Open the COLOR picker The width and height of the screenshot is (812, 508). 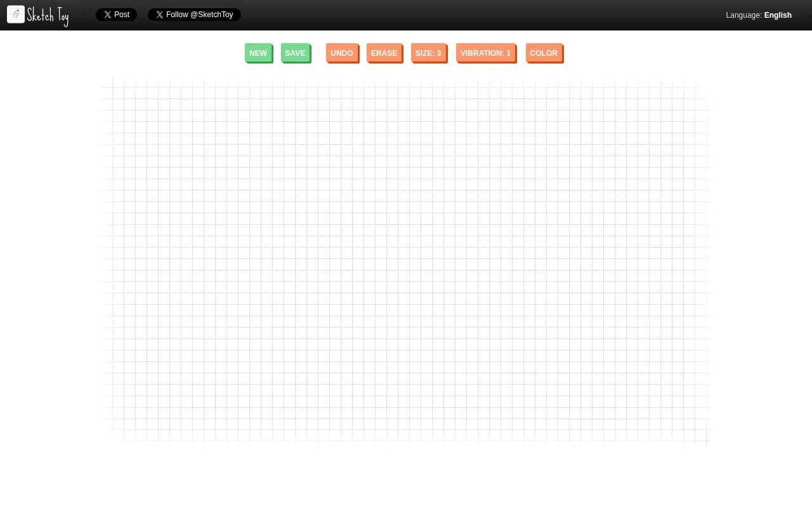(544, 53)
